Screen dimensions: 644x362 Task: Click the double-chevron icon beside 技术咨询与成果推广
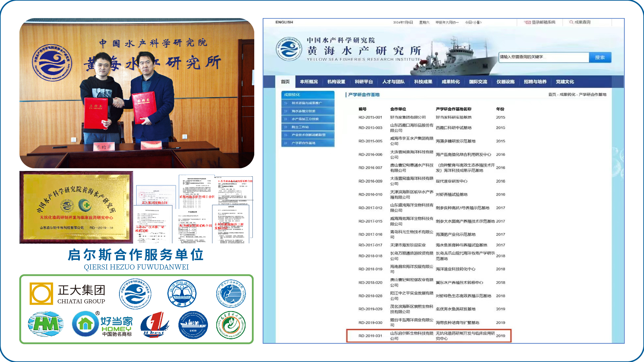coord(286,103)
